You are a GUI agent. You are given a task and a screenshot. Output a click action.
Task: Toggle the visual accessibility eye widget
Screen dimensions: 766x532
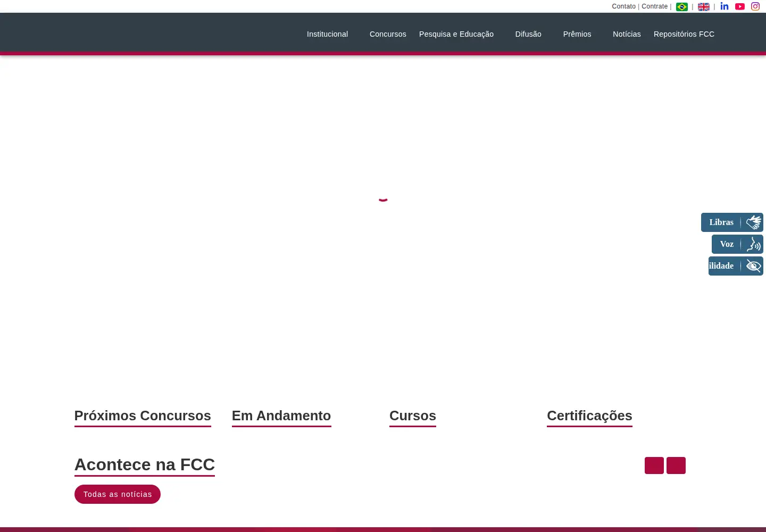(736, 266)
